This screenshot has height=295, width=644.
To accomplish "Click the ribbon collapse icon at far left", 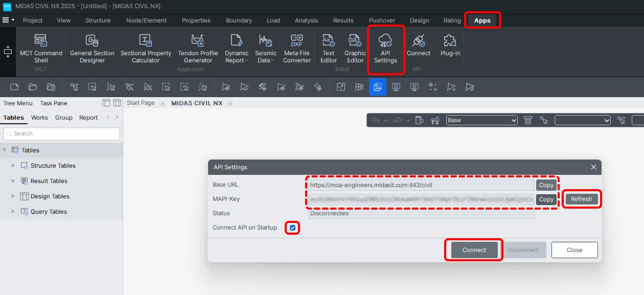I will [x=8, y=51].
